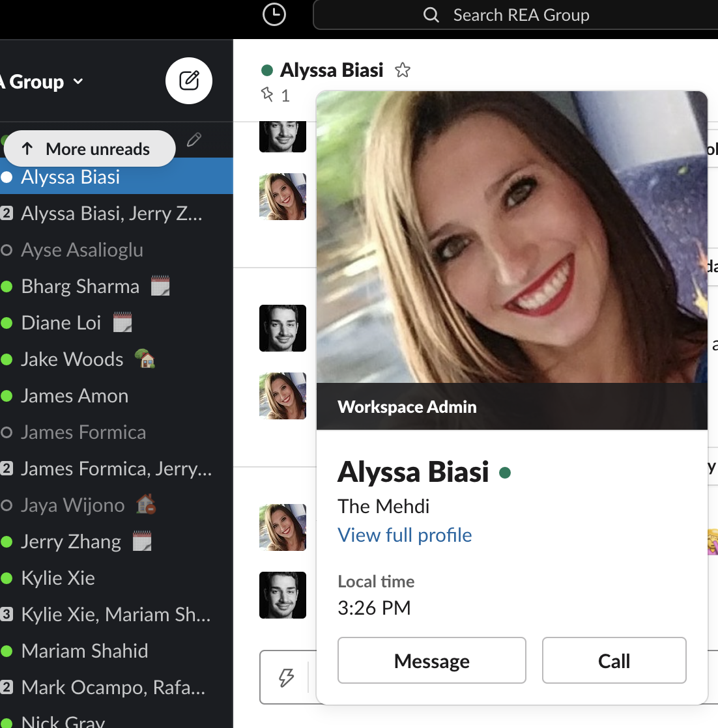Screen dimensions: 718x728
Task: Open Kylie Xie, Mariam Sh... group chat
Action: click(x=117, y=614)
